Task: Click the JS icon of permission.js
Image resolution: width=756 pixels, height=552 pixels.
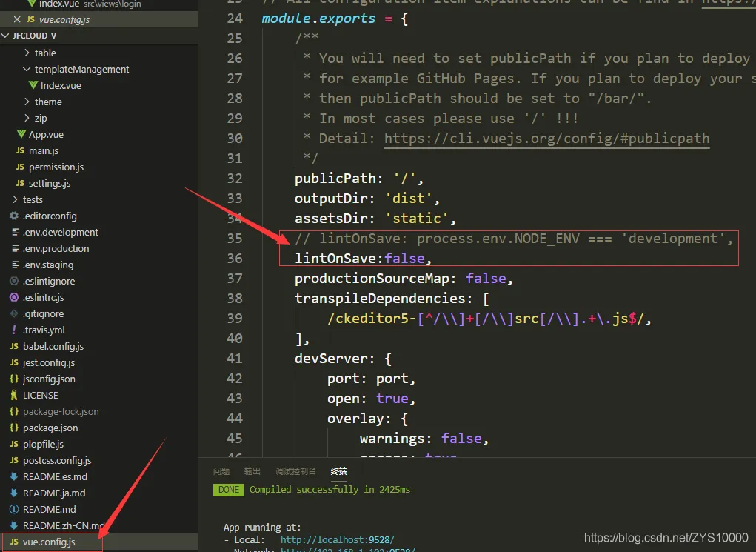Action: pyautogui.click(x=20, y=167)
